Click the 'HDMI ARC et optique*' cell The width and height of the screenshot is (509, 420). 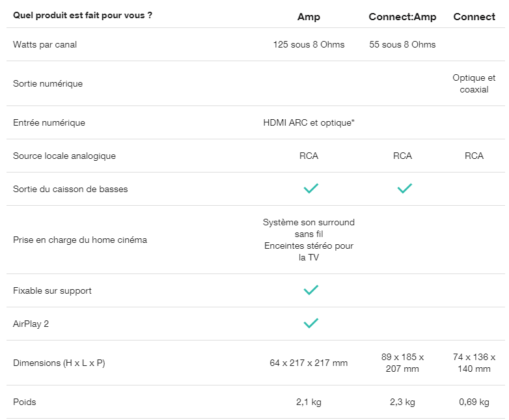point(309,123)
